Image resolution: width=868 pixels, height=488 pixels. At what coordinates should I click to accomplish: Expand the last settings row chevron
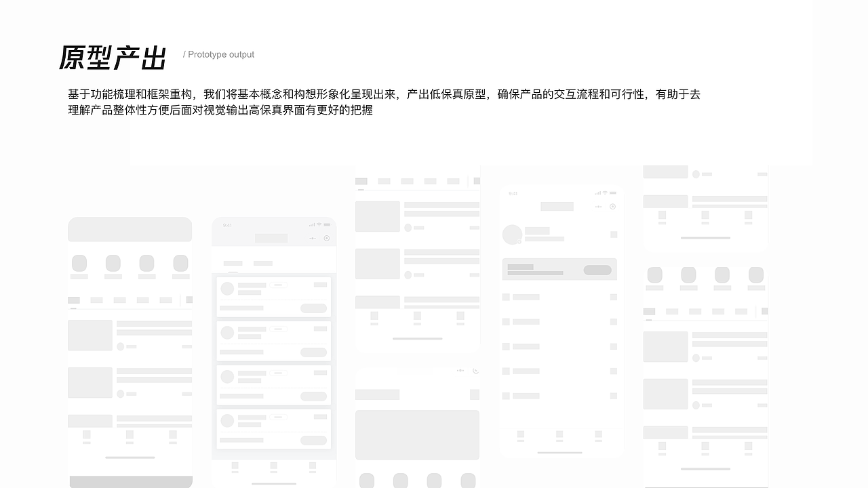click(613, 396)
